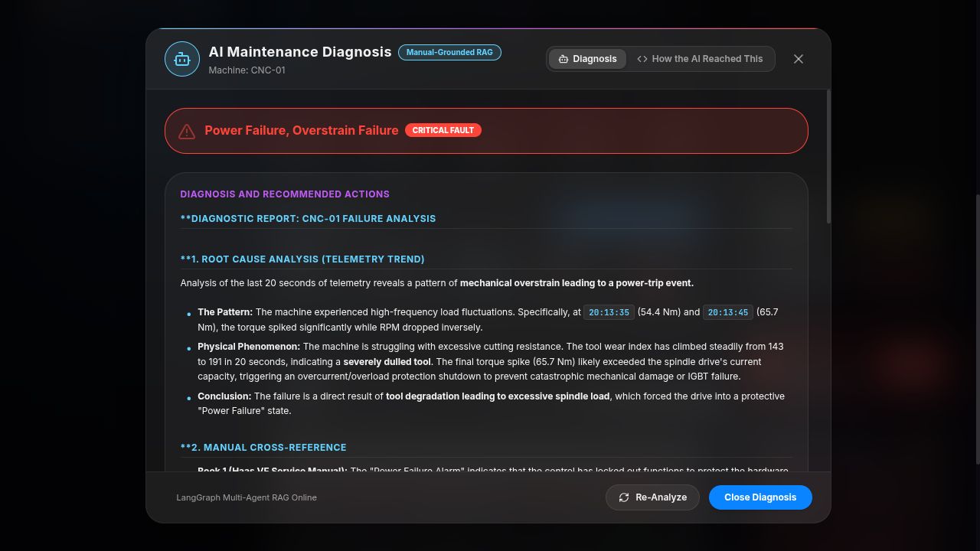The height and width of the screenshot is (551, 980).
Task: Click the 20:13:35 timestamp chip
Action: [x=609, y=312]
